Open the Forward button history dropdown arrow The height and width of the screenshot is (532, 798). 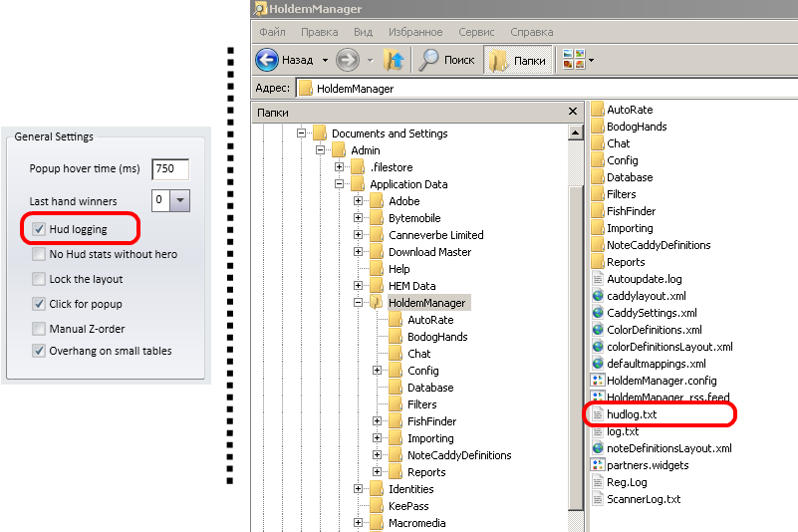(370, 61)
